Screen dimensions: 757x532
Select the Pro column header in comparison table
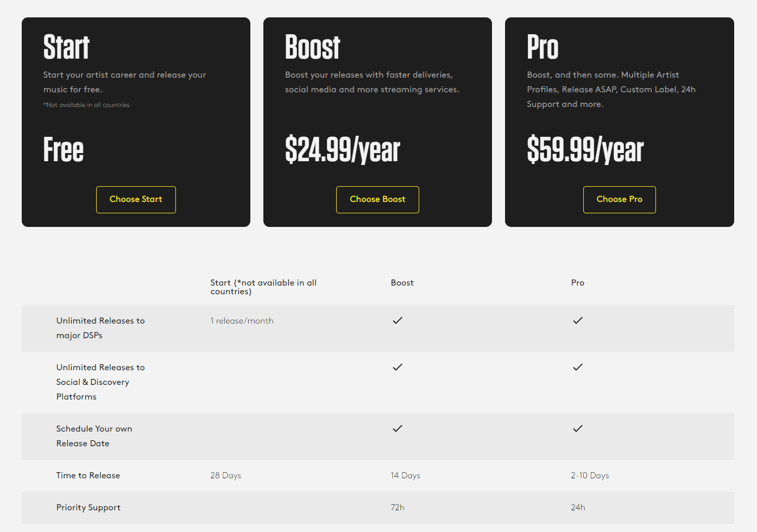(x=578, y=283)
